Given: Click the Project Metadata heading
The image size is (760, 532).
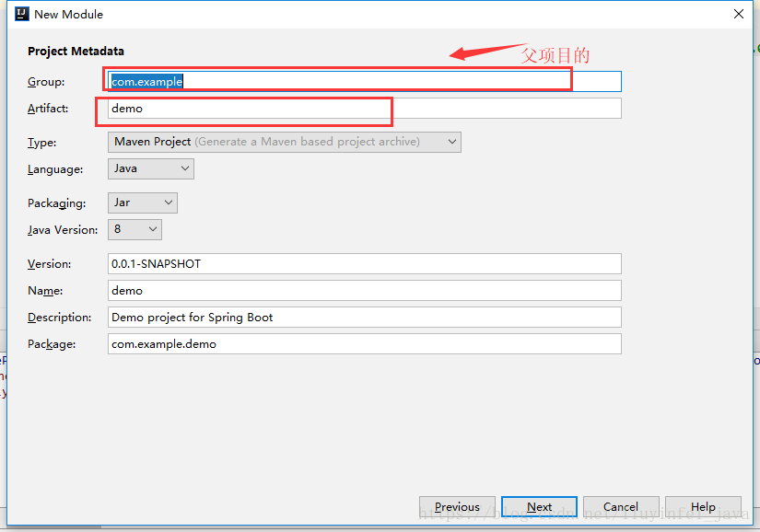Looking at the screenshot, I should [76, 52].
